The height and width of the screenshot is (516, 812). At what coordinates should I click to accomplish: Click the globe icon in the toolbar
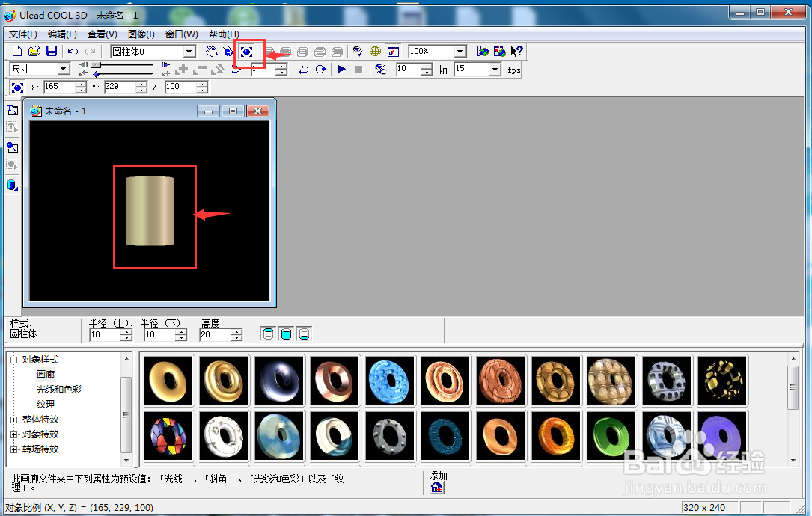pos(375,52)
